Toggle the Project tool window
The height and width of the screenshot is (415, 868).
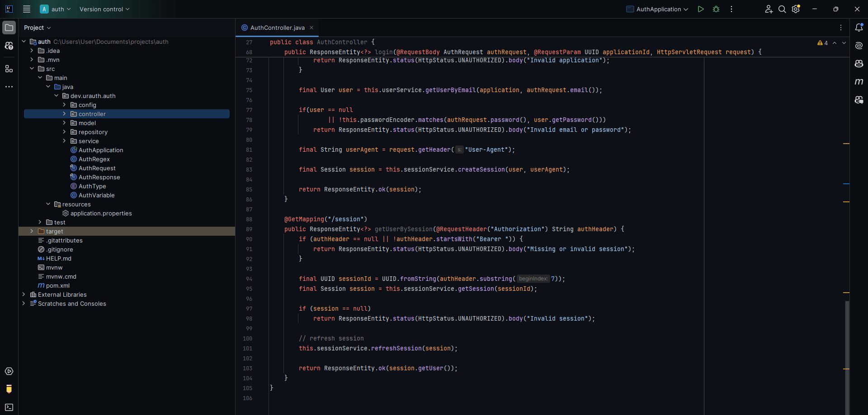[x=9, y=28]
